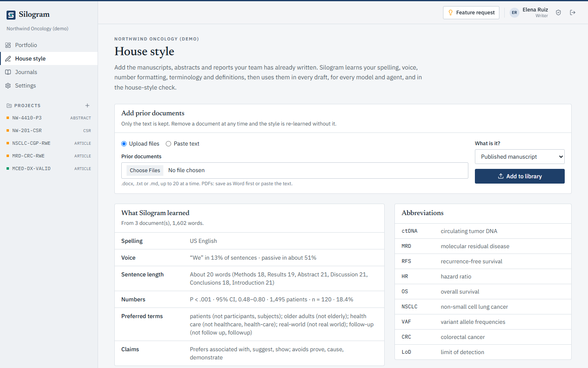Click the ctDNA abbreviation row
This screenshot has height=368, width=588.
[x=483, y=231]
